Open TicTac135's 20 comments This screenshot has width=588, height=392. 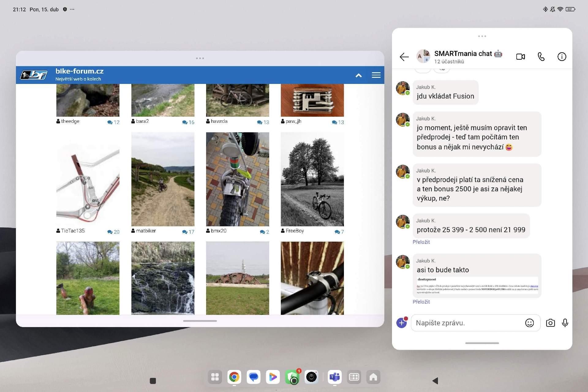(113, 232)
